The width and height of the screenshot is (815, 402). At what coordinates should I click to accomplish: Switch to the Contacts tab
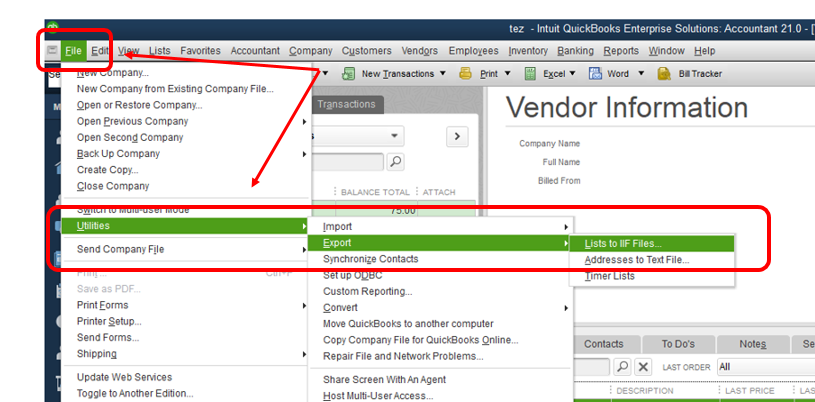click(603, 344)
